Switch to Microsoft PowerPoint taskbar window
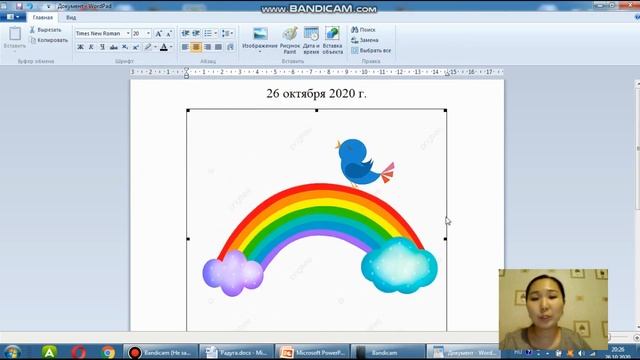 pos(313,352)
